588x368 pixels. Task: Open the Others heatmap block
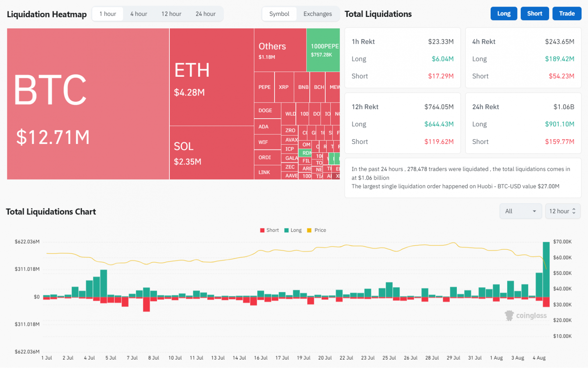[280, 50]
